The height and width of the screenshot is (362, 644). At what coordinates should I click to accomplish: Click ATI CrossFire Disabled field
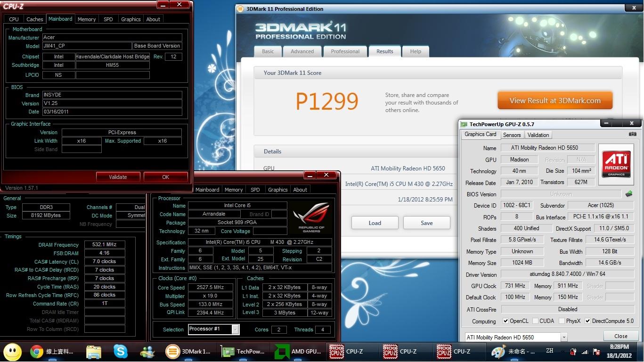pos(567,309)
